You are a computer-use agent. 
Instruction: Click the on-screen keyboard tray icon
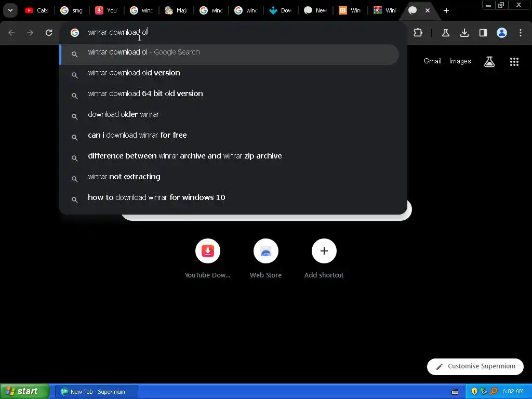(x=455, y=392)
